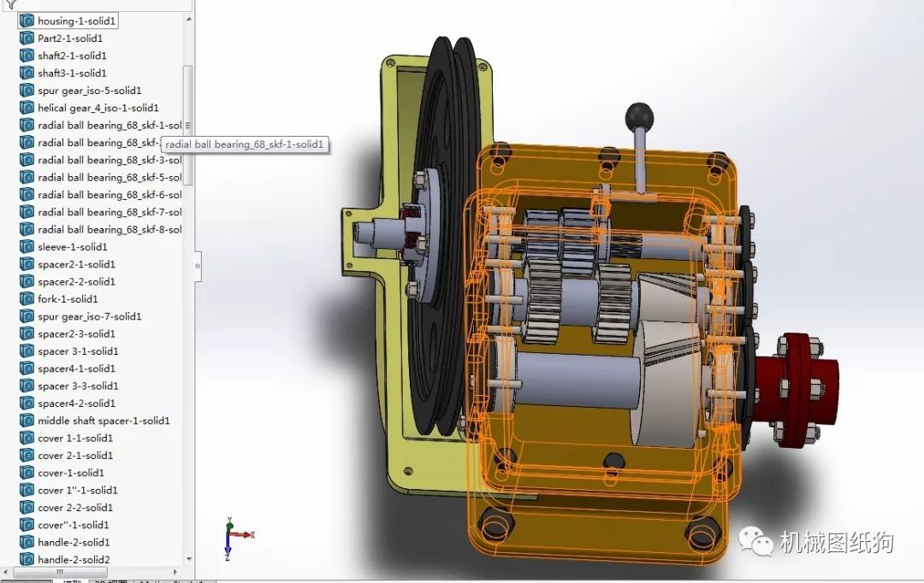The height and width of the screenshot is (583, 924).
Task: Click the tree's vertical scrollbar down arrow
Action: [188, 559]
